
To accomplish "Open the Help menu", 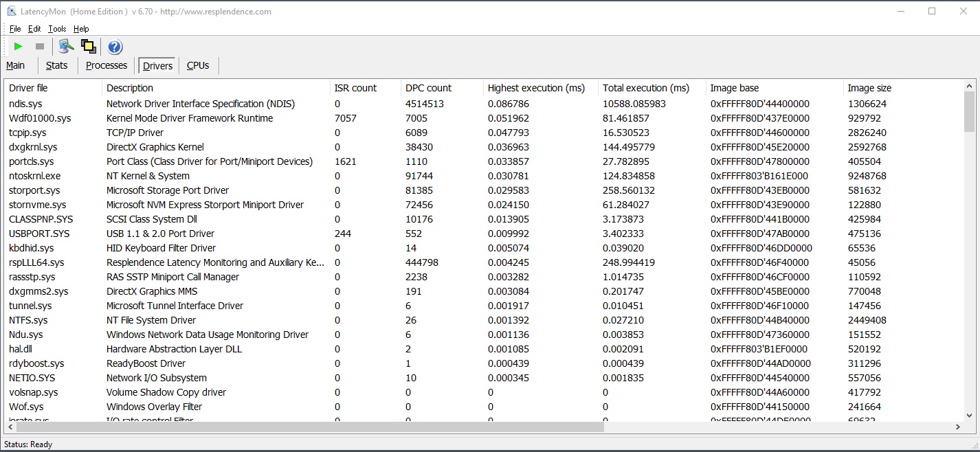I will 81,29.
